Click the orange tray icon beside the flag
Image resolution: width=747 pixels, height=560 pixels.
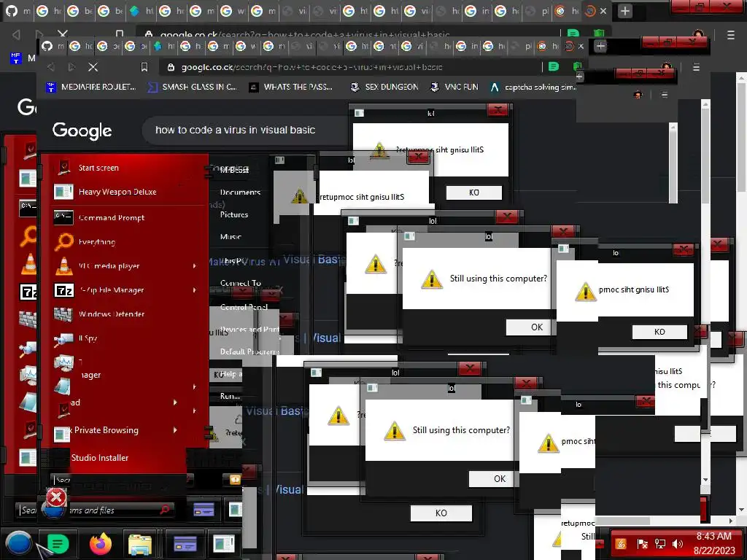pyautogui.click(x=620, y=543)
